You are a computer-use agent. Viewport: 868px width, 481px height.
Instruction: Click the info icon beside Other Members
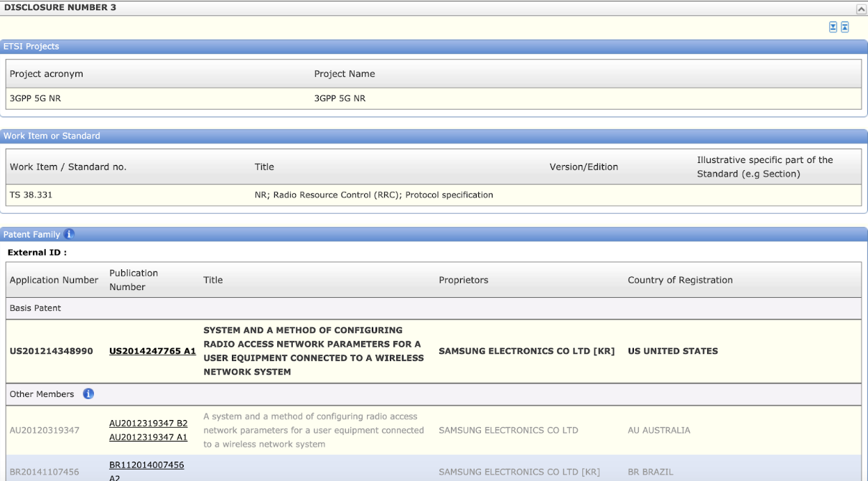[x=88, y=394]
